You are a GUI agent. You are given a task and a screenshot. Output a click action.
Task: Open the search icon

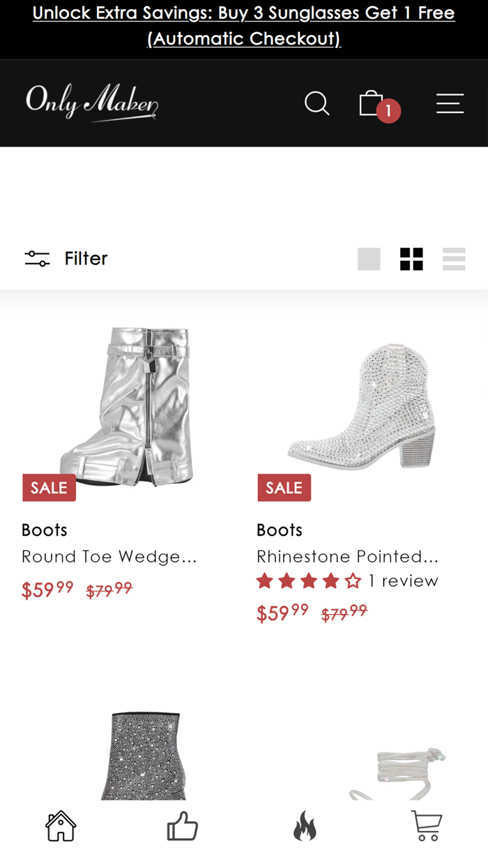[317, 103]
